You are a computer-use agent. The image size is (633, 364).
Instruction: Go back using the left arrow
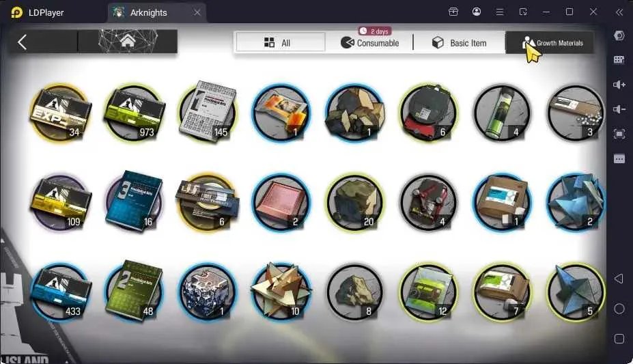(x=23, y=42)
